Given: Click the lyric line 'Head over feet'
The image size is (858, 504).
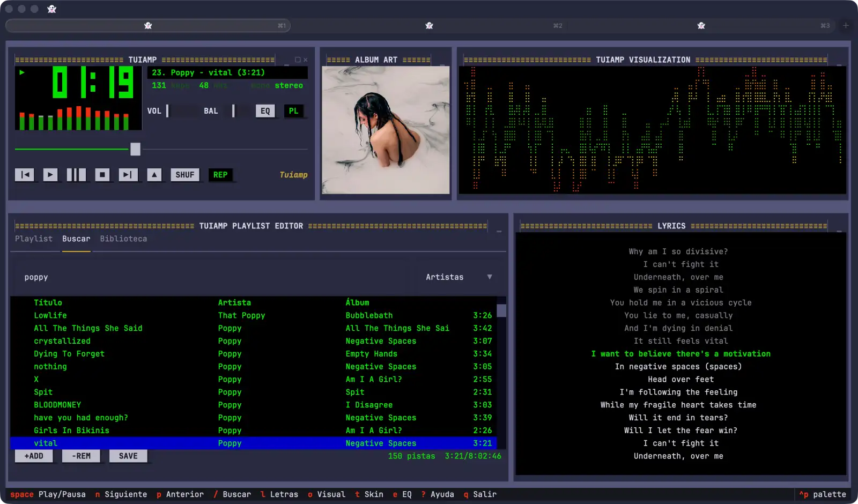Looking at the screenshot, I should 681,380.
